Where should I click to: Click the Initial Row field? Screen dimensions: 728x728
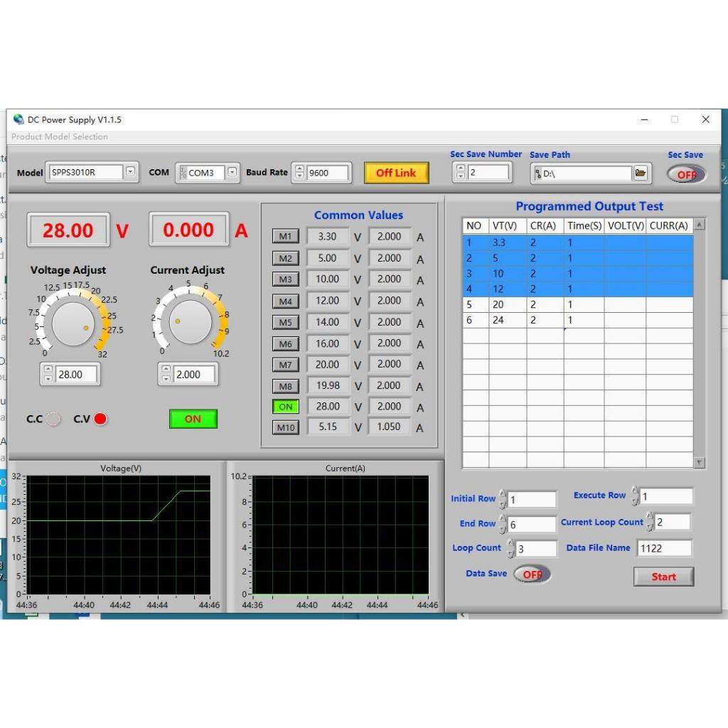click(531, 500)
